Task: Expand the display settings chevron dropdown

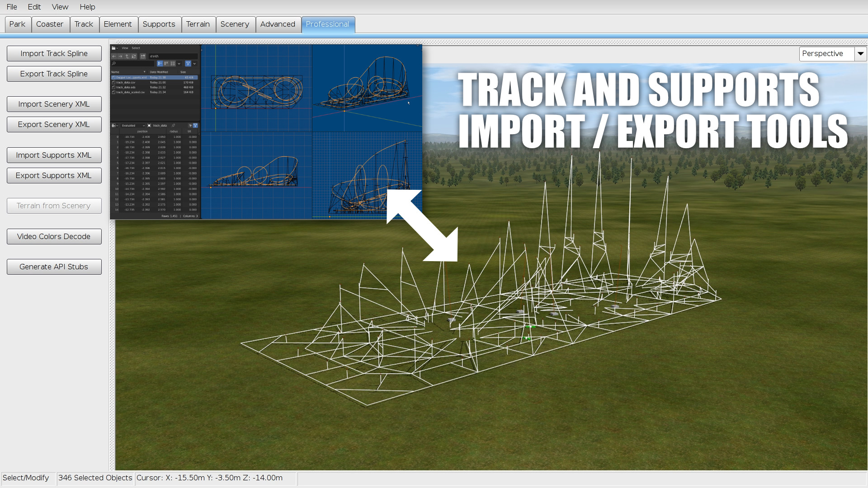Action: pyautogui.click(x=179, y=64)
